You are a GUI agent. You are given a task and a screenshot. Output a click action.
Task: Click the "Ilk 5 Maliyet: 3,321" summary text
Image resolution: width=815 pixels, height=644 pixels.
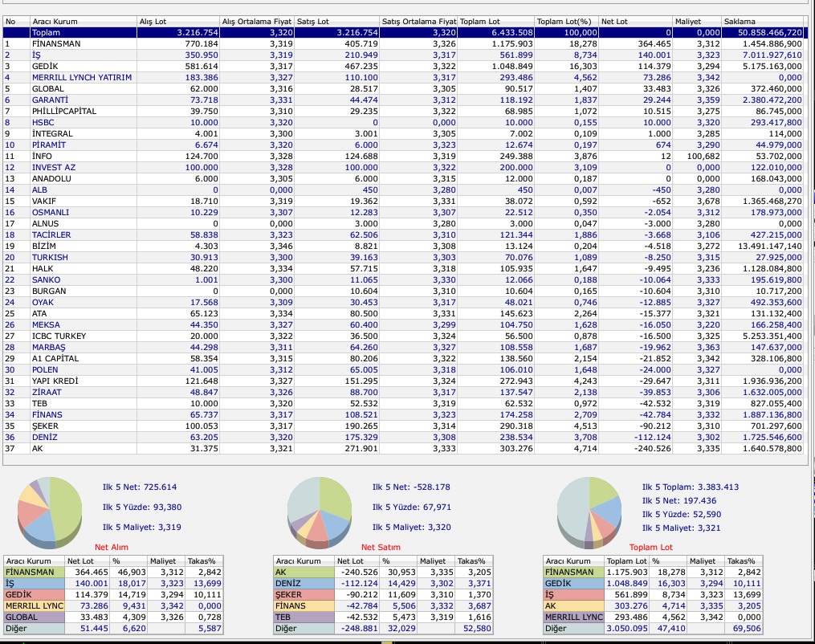pos(682,528)
